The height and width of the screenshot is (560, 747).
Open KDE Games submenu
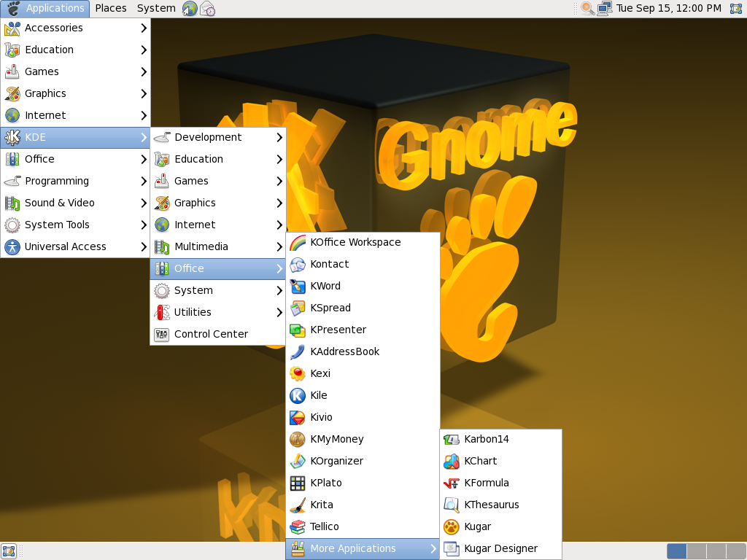point(218,181)
